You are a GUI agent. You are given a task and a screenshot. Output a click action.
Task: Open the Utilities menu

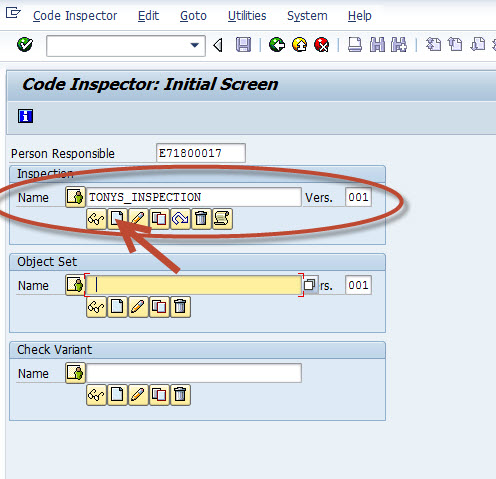coord(247,16)
